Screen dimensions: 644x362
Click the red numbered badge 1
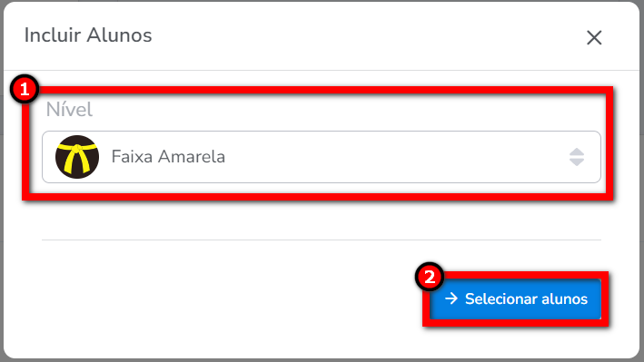tap(25, 89)
